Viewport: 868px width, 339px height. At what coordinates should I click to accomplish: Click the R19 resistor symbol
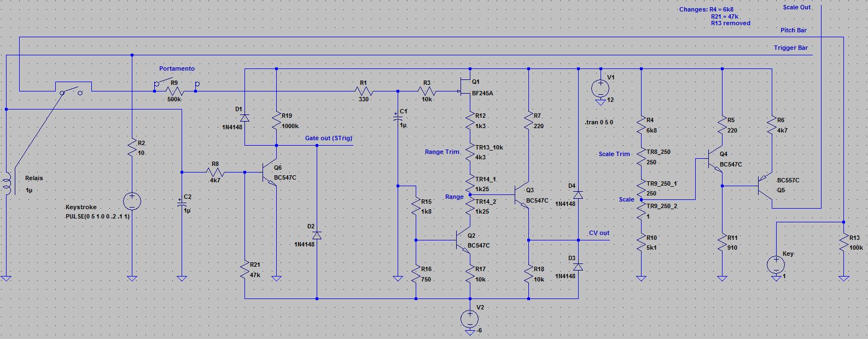pyautogui.click(x=277, y=119)
